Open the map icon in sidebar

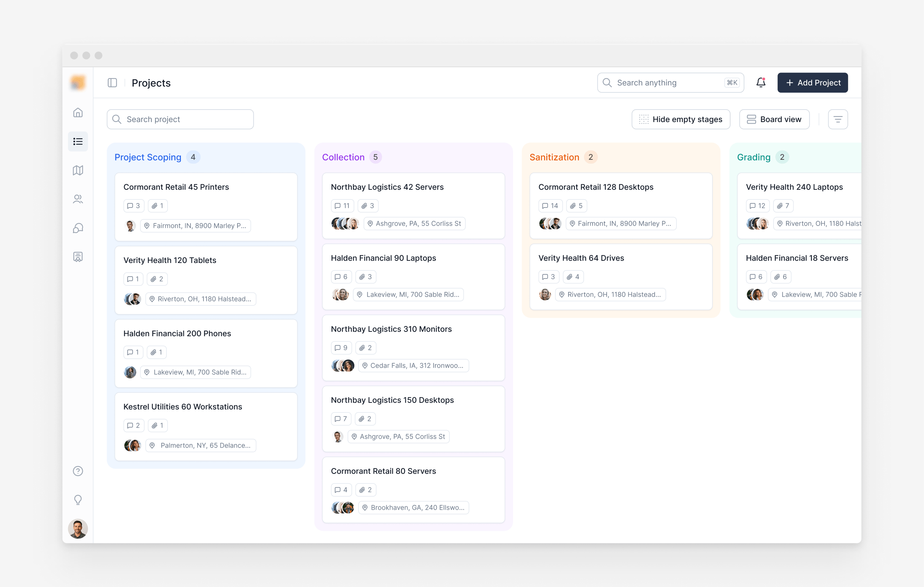tap(78, 171)
